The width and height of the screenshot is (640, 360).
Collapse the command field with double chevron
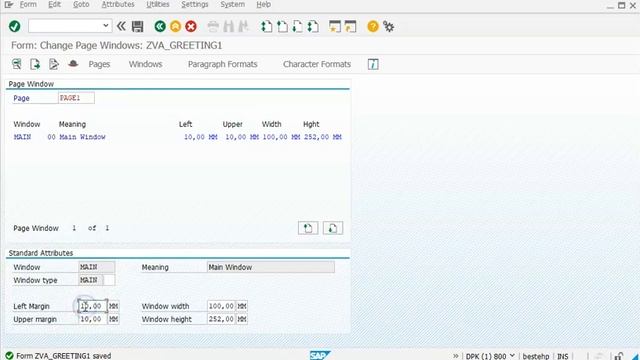click(121, 27)
